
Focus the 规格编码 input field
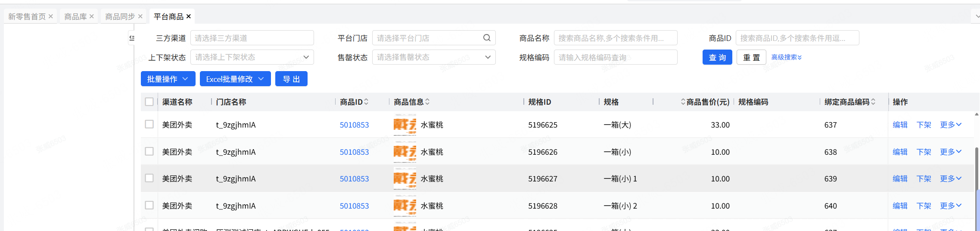pyautogui.click(x=616, y=57)
